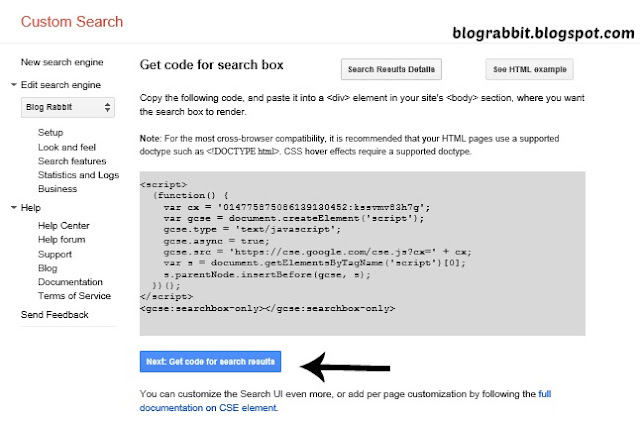Open Documentation in sidebar

[70, 282]
